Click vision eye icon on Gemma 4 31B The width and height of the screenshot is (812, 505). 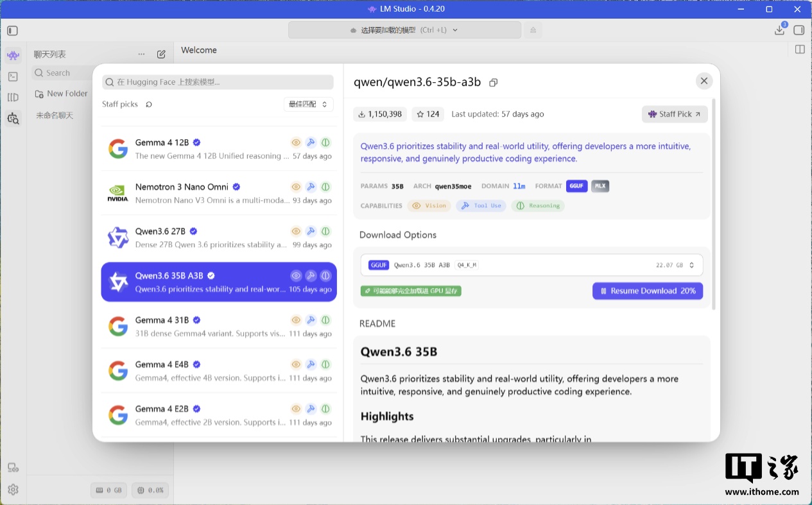pyautogui.click(x=296, y=320)
